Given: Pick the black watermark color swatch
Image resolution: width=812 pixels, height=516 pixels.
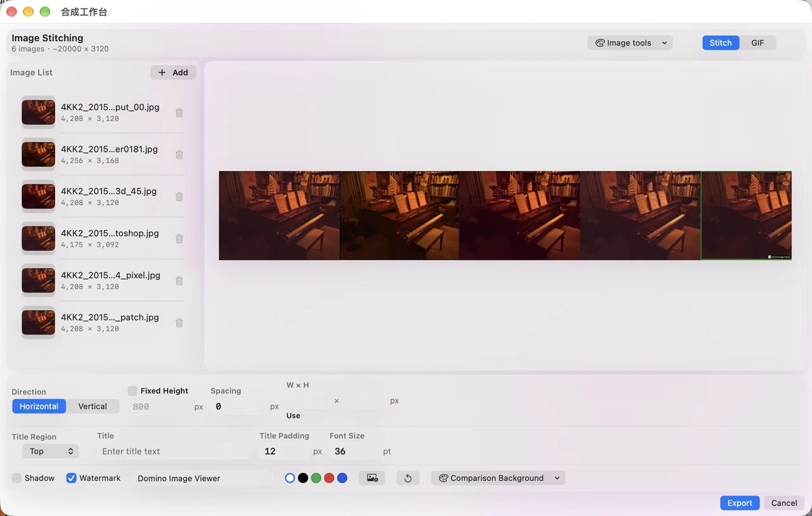Looking at the screenshot, I should click(303, 478).
